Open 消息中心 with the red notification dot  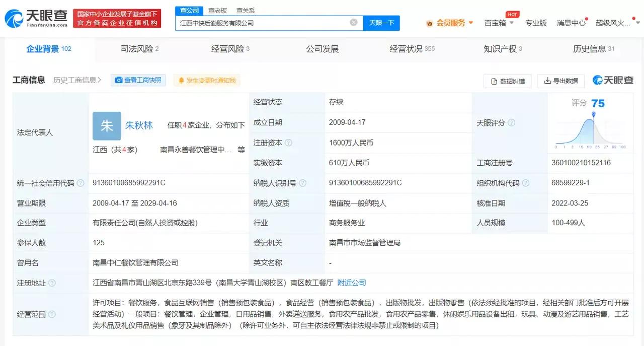click(571, 23)
